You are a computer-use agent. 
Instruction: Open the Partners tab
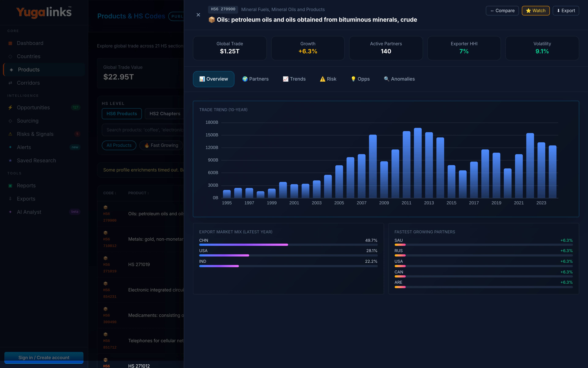pyautogui.click(x=255, y=79)
